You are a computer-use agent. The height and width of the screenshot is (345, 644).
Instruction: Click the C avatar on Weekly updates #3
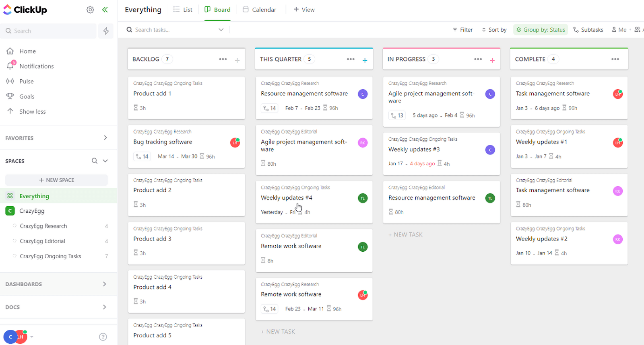click(x=490, y=150)
